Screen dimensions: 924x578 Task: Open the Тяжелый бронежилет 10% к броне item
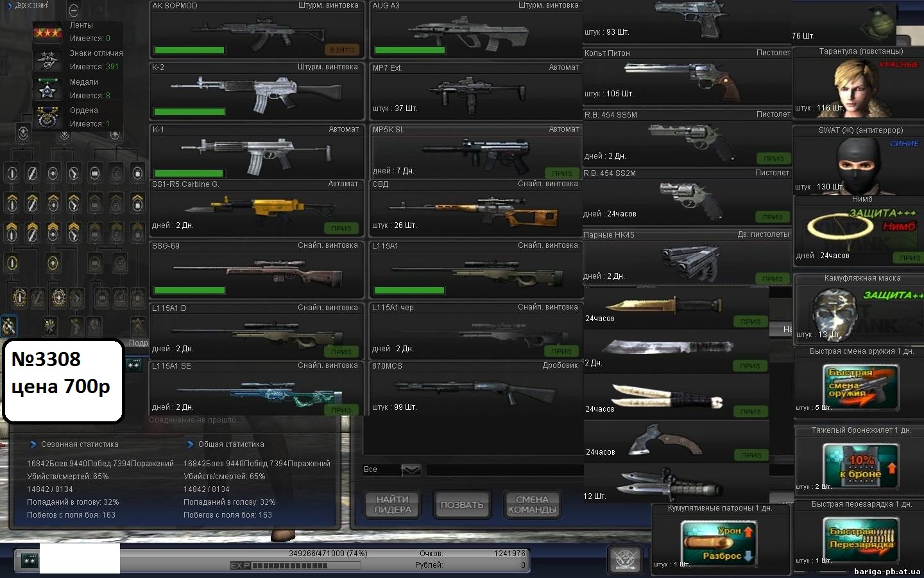[859, 461]
